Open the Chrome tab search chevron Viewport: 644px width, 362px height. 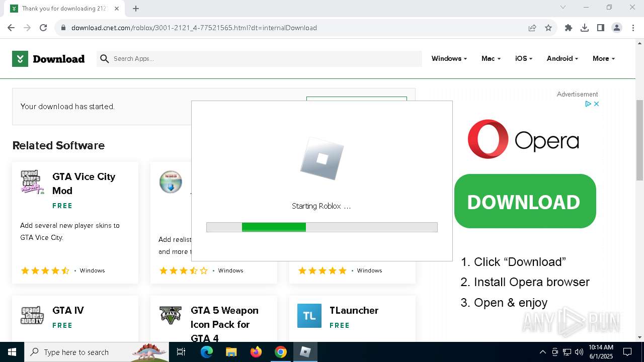click(563, 7)
